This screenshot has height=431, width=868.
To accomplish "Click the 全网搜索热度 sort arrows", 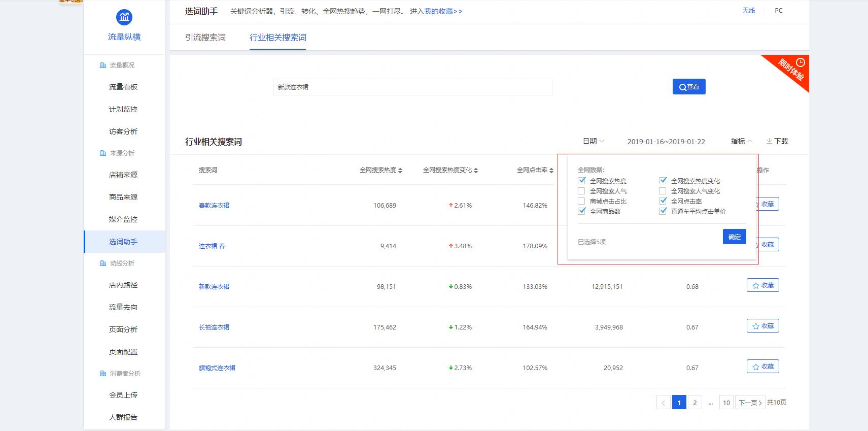I will [x=400, y=171].
